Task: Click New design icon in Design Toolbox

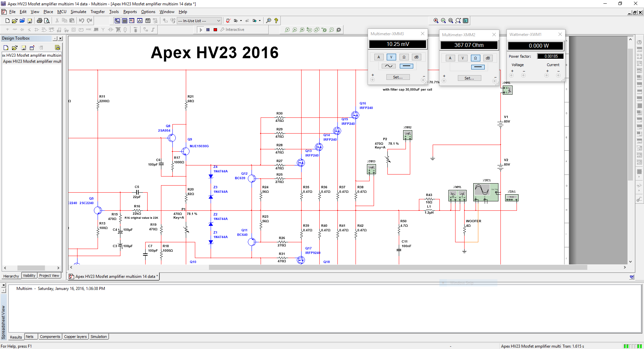Action: pos(6,48)
